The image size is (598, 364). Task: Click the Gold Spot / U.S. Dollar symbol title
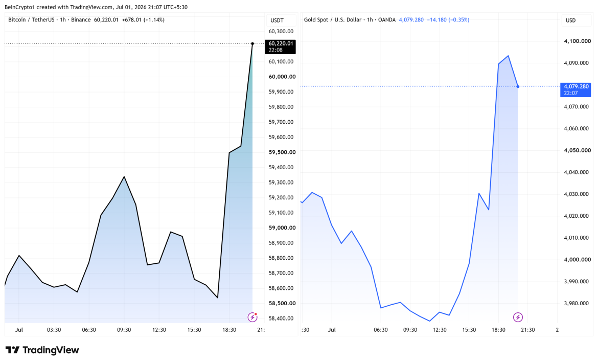[333, 19]
